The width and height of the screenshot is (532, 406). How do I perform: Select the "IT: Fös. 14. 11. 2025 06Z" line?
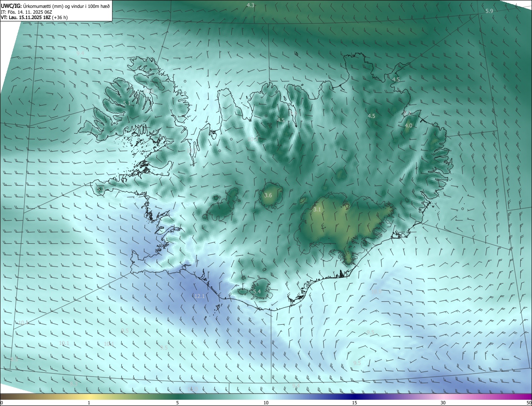click(x=26, y=12)
